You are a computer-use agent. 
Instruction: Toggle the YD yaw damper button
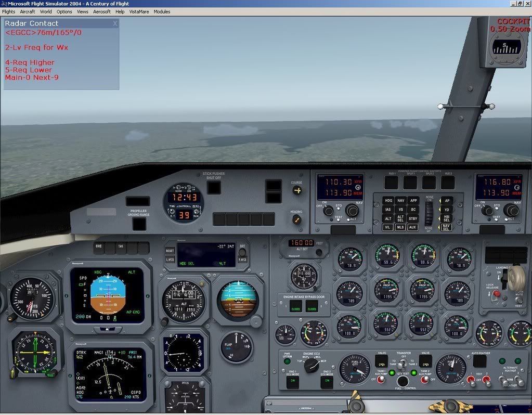447,210
